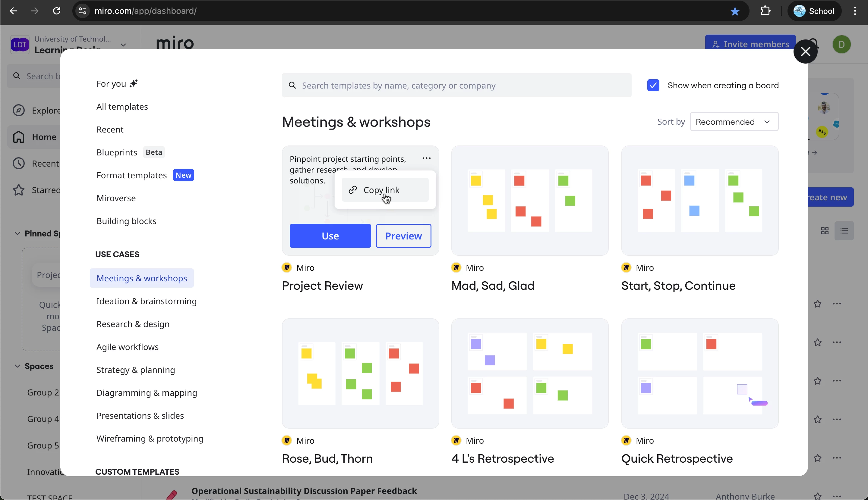The image size is (868, 500).
Task: Collapse the Spaces section chevron
Action: tap(17, 366)
